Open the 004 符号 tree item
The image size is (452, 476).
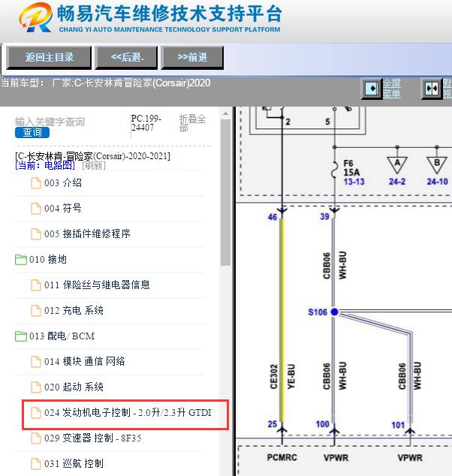coord(63,209)
